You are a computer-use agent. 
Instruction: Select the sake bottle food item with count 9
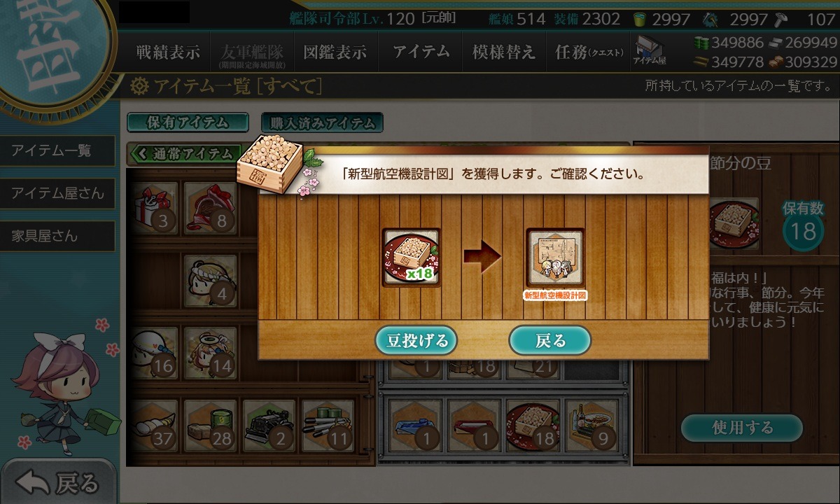point(592,425)
